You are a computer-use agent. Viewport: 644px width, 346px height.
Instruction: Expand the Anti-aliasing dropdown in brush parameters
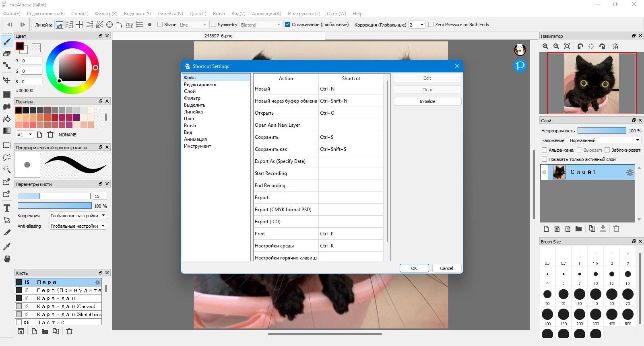[x=78, y=226]
